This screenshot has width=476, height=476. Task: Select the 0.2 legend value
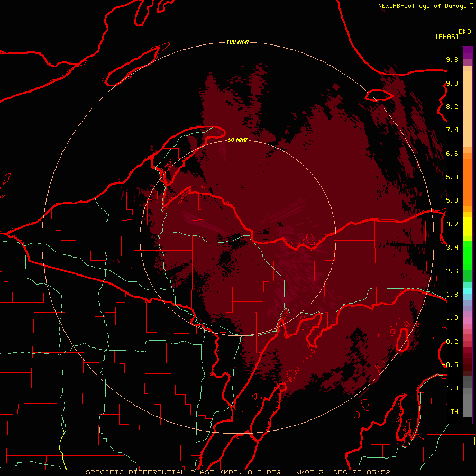(452, 342)
